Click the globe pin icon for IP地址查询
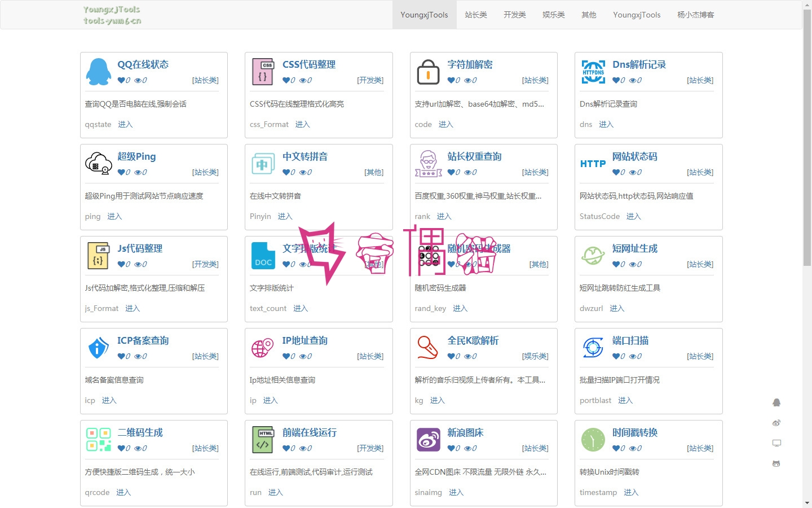Image resolution: width=812 pixels, height=508 pixels. click(263, 348)
